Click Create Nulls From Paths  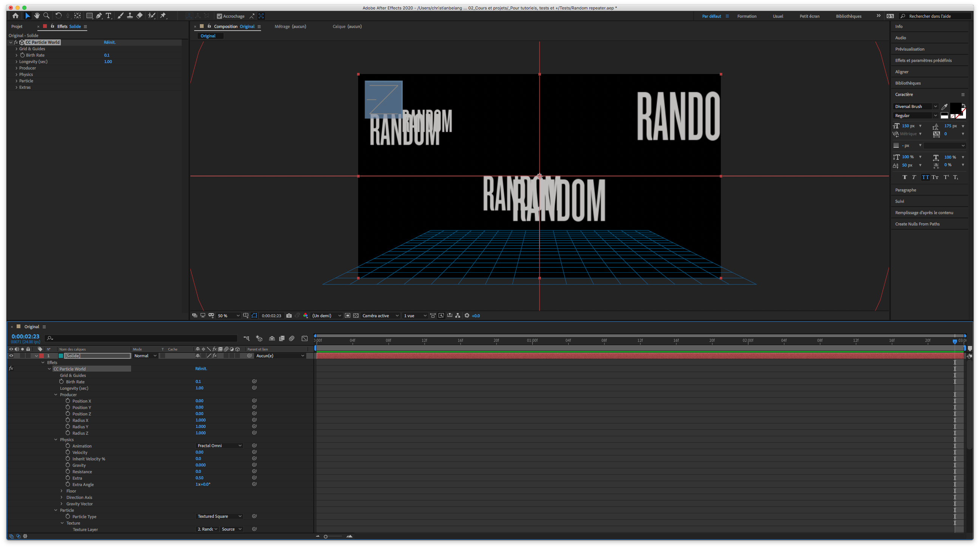tap(918, 224)
